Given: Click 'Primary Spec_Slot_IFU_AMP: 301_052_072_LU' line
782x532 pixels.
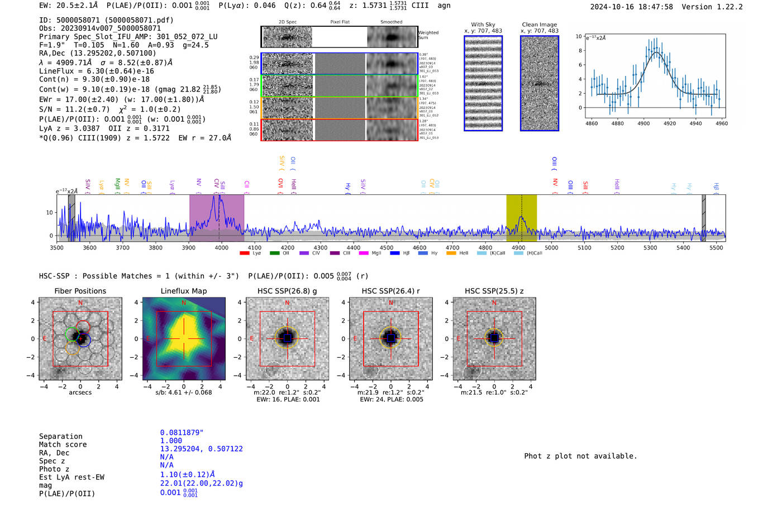Looking at the screenshot, I should pyautogui.click(x=128, y=36).
